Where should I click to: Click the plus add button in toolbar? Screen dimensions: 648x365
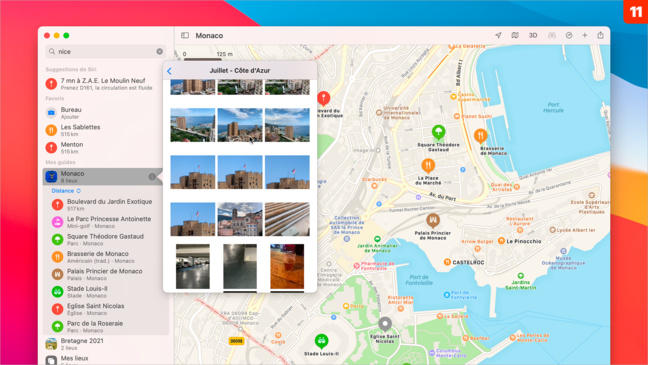[585, 36]
